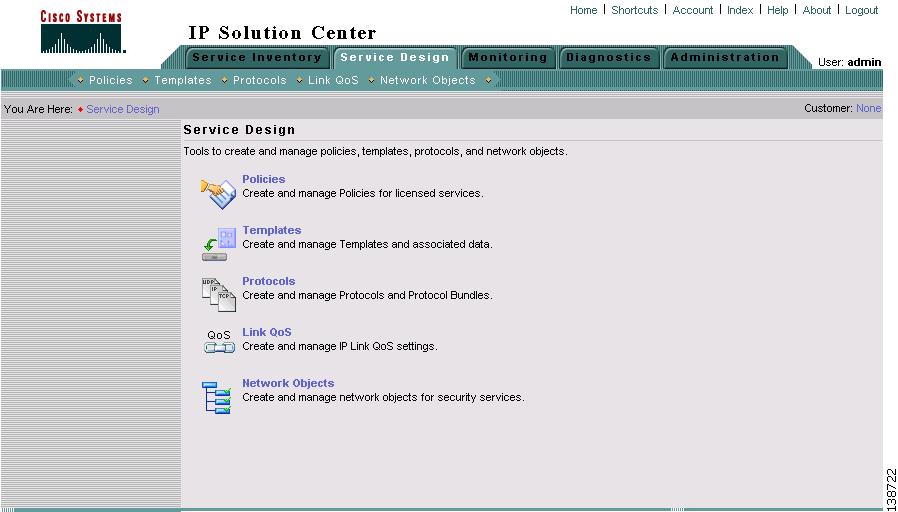This screenshot has height=512, width=898.
Task: Click the Cisco Systems logo
Action: click(82, 33)
